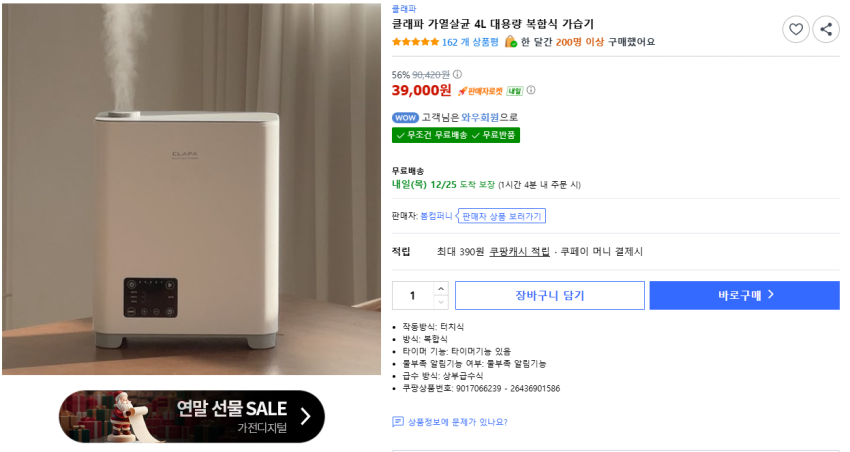Screen dimensions: 850x452
Task: Click the WOW membership badge
Action: click(x=405, y=117)
